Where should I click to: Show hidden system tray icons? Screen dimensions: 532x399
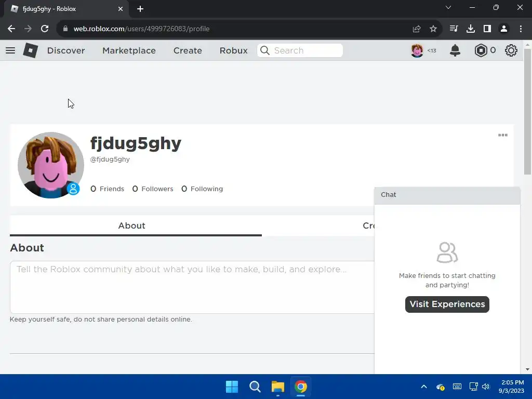pyautogui.click(x=424, y=387)
